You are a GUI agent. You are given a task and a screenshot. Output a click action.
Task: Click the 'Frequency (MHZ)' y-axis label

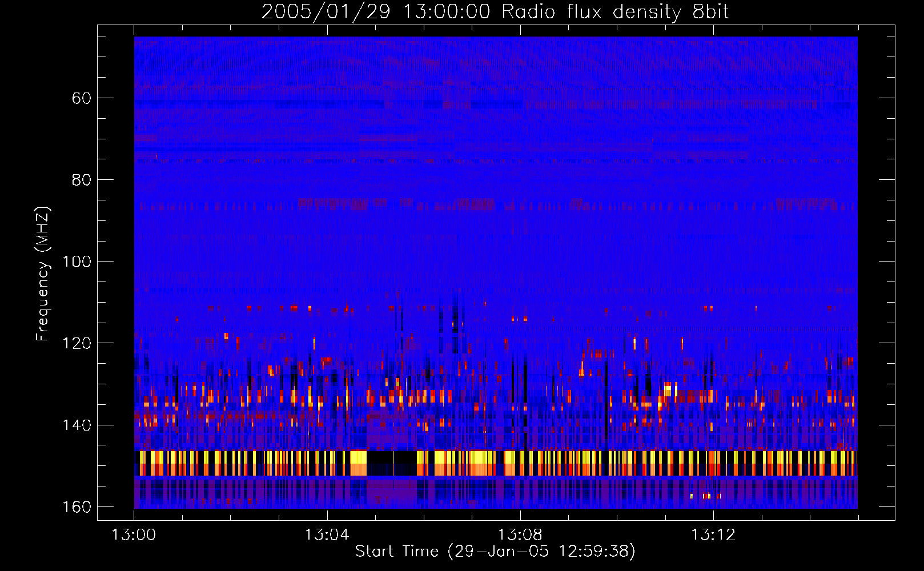[x=42, y=274]
